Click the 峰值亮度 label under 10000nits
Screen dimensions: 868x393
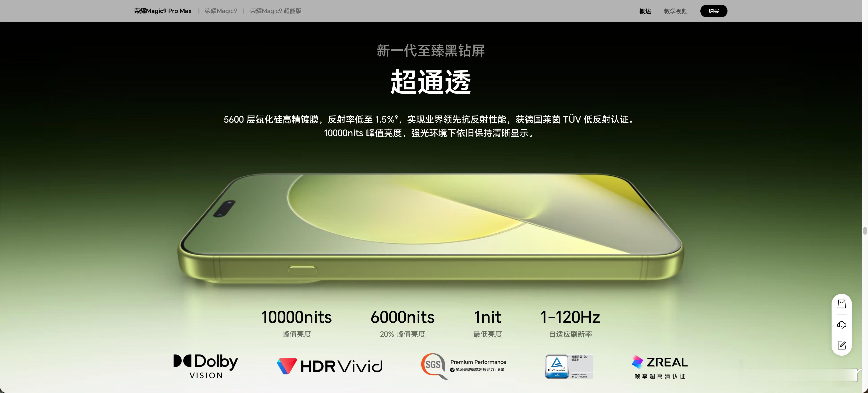pos(296,334)
